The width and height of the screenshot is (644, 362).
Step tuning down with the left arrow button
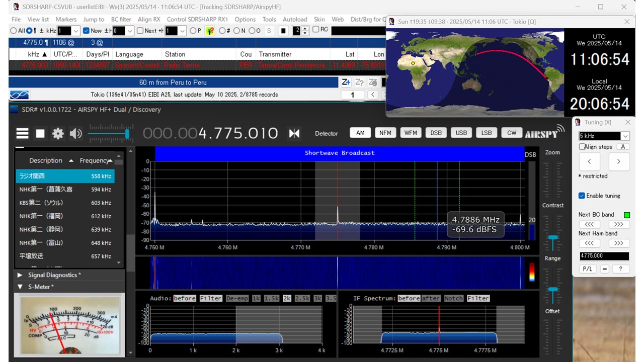pos(589,161)
